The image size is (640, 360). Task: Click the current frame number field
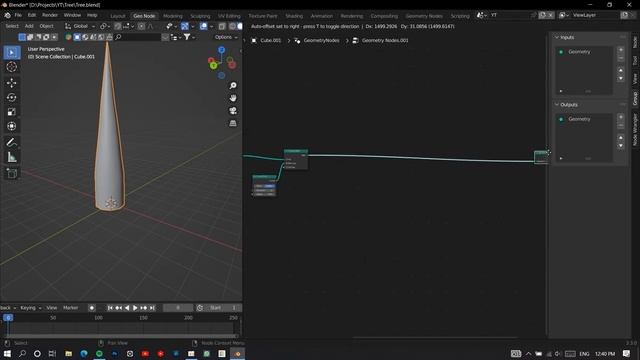[x=178, y=308]
